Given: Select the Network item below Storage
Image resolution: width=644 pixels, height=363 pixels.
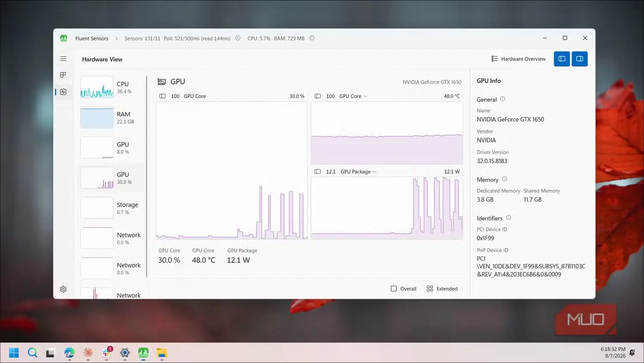Looking at the screenshot, I should pyautogui.click(x=113, y=238).
